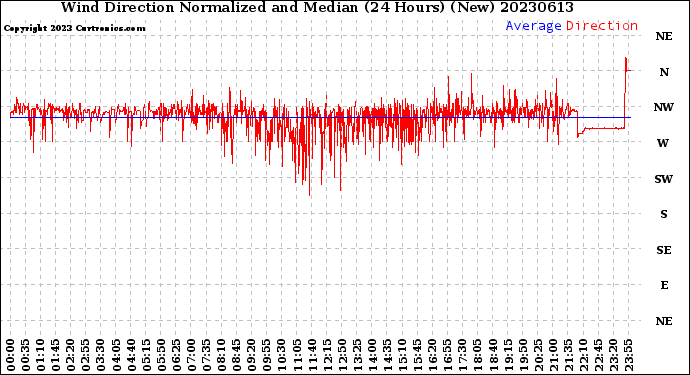This screenshot has width=690, height=375.
Task: Click the 'E' direction axis label
Action: (x=664, y=285)
